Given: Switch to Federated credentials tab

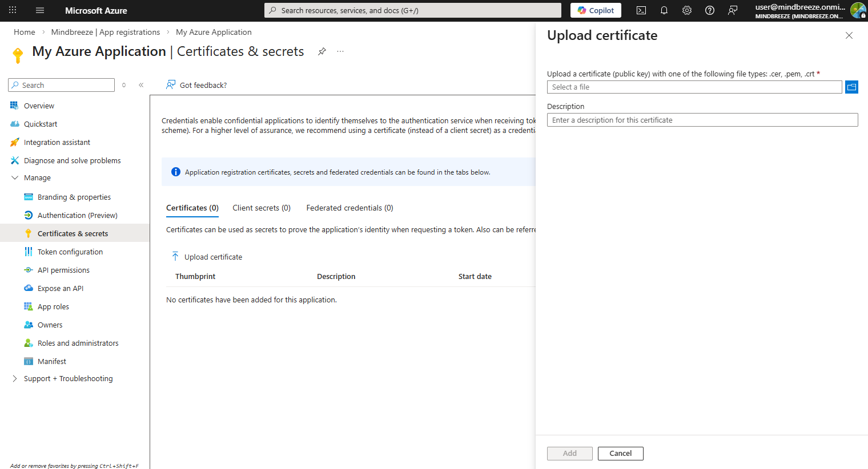Looking at the screenshot, I should pyautogui.click(x=349, y=208).
